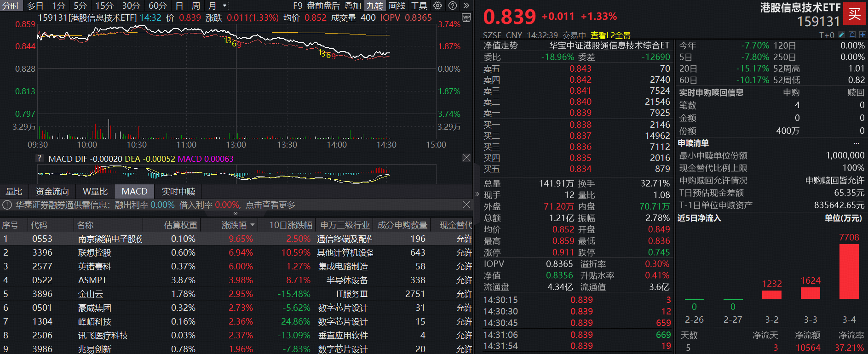Toggle 盘前盘后 pre/post market display

coord(323,6)
